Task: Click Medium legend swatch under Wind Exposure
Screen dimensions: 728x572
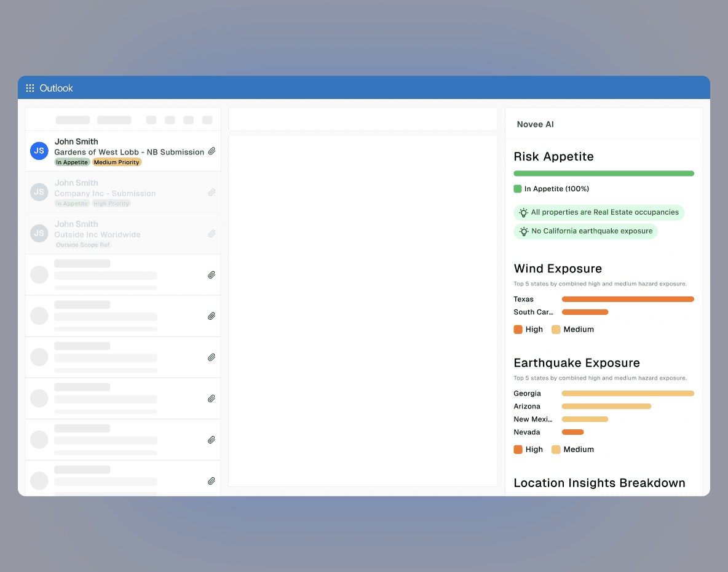Action: [x=556, y=330]
